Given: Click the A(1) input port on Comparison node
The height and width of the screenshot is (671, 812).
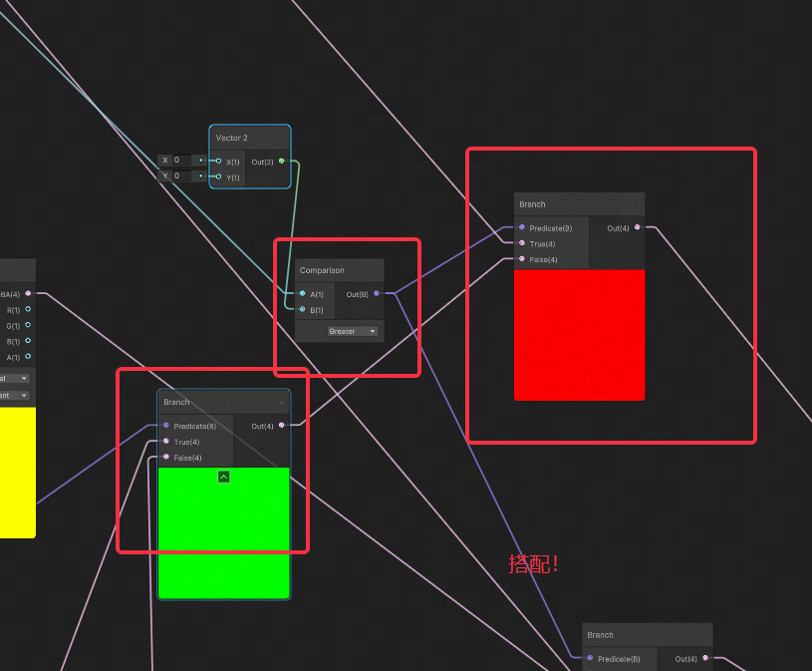Looking at the screenshot, I should tap(302, 294).
